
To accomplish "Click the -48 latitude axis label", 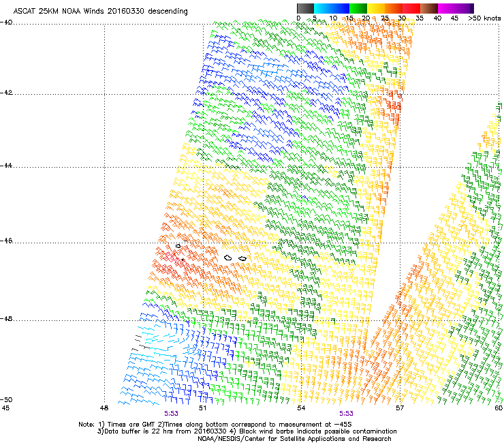I will (6, 318).
